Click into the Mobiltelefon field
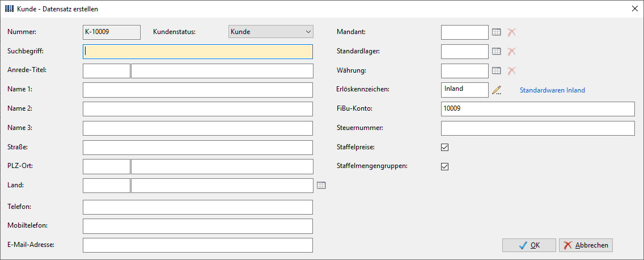The height and width of the screenshot is (260, 644). pyautogui.click(x=198, y=227)
